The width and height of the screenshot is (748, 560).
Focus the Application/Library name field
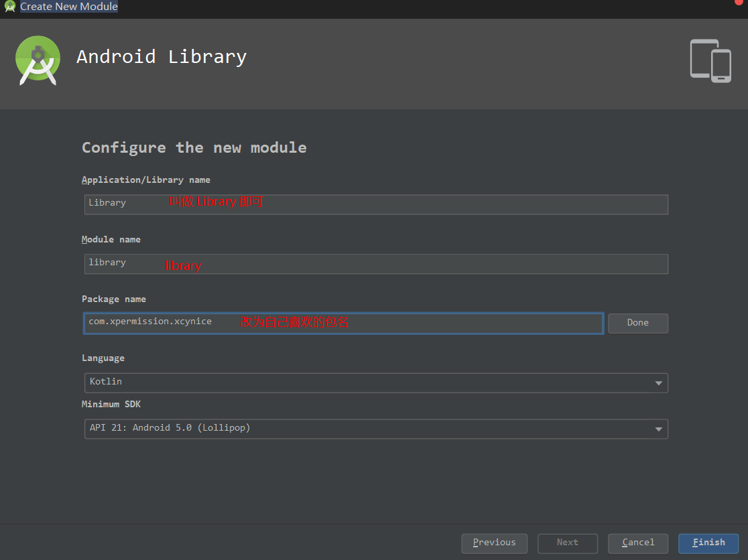(x=376, y=204)
